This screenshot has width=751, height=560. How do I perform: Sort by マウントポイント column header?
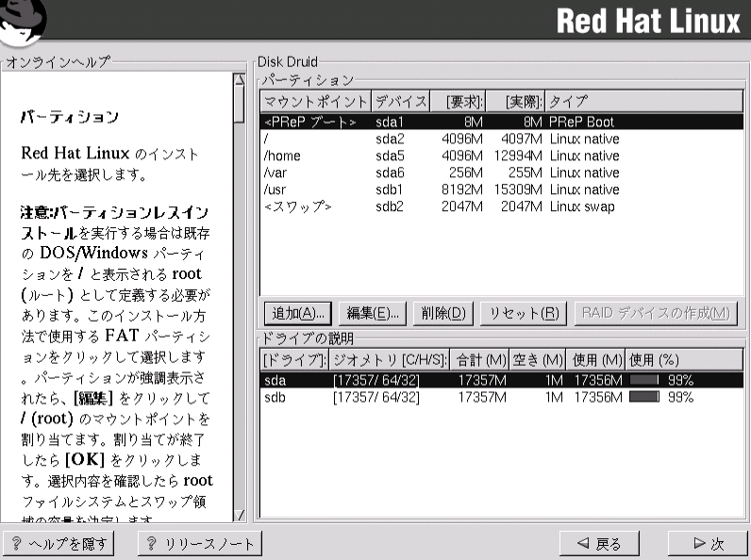click(x=315, y=101)
